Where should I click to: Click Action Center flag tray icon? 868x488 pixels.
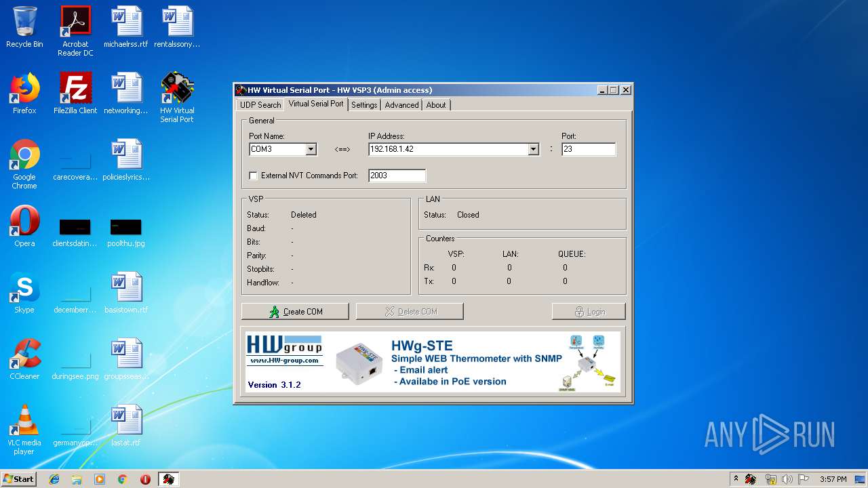pyautogui.click(x=804, y=479)
